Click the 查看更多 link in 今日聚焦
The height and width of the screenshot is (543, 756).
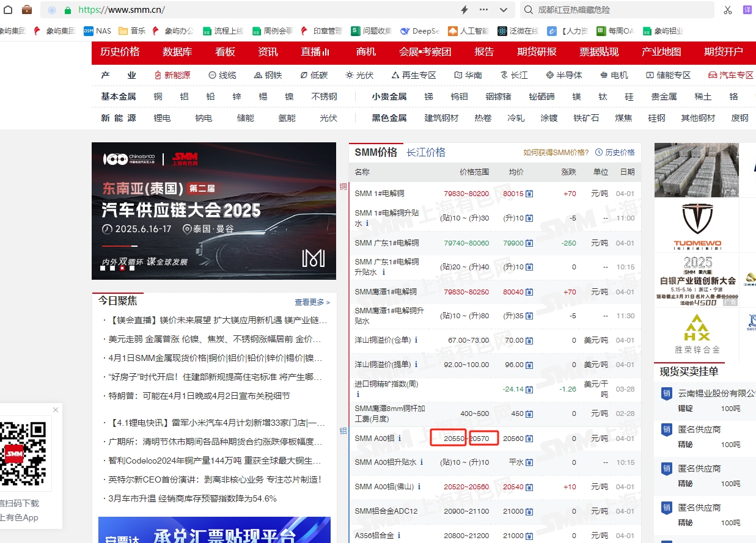point(312,302)
